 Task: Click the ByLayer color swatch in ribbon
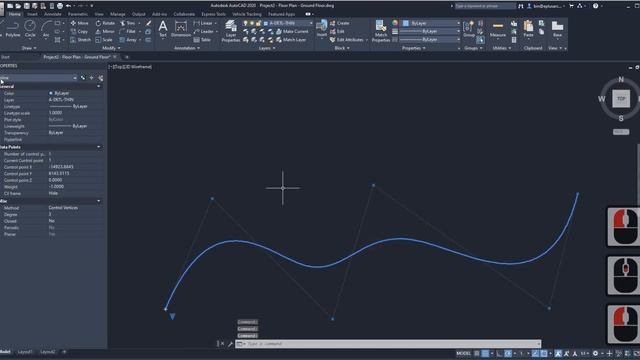point(406,23)
